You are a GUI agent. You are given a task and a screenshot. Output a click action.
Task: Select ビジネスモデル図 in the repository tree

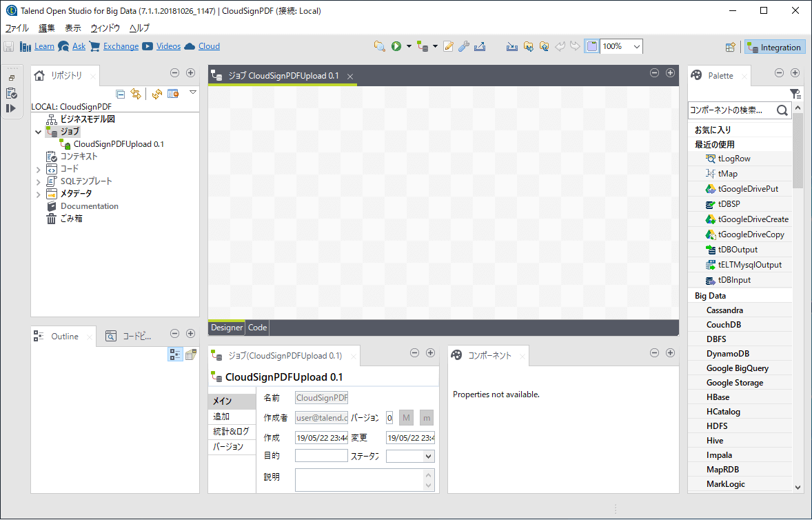point(88,119)
